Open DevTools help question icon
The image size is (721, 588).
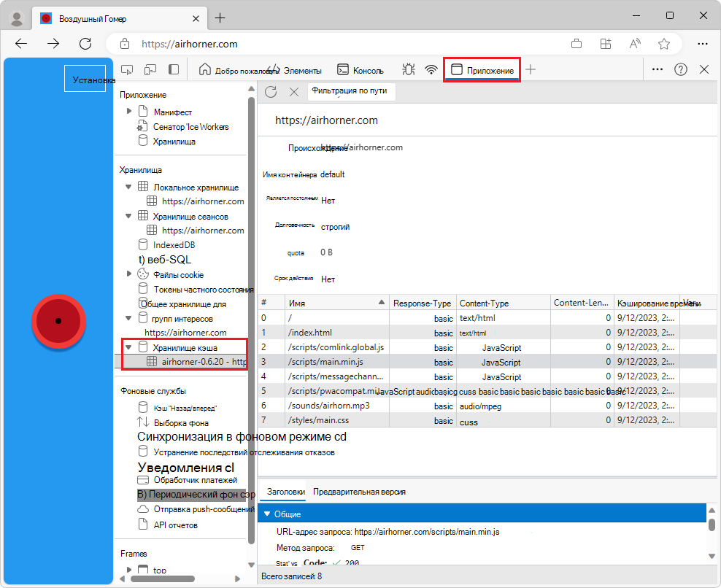(x=681, y=69)
